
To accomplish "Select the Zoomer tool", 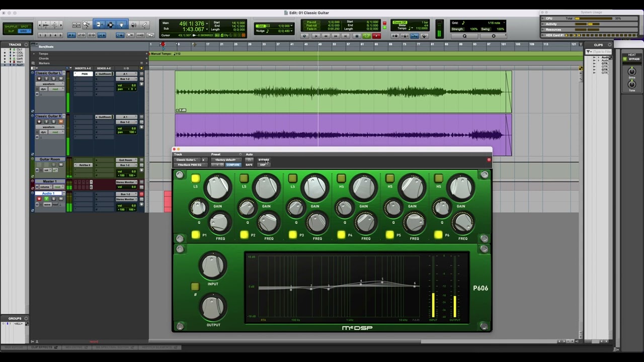I will coord(86,25).
